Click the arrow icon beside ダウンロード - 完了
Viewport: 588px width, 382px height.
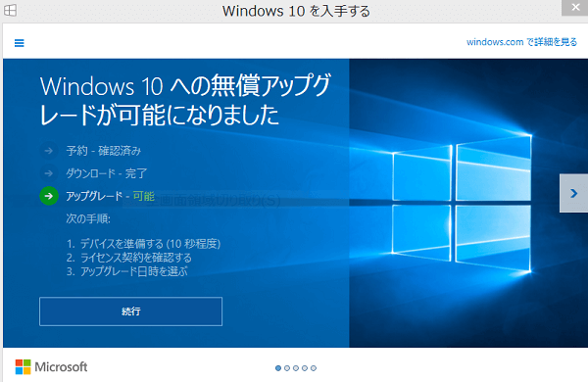(48, 173)
